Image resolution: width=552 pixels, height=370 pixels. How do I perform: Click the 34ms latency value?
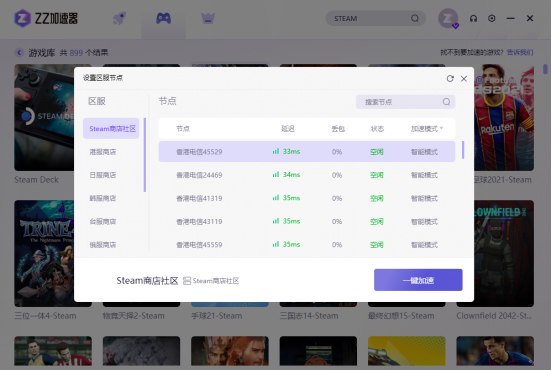[291, 175]
